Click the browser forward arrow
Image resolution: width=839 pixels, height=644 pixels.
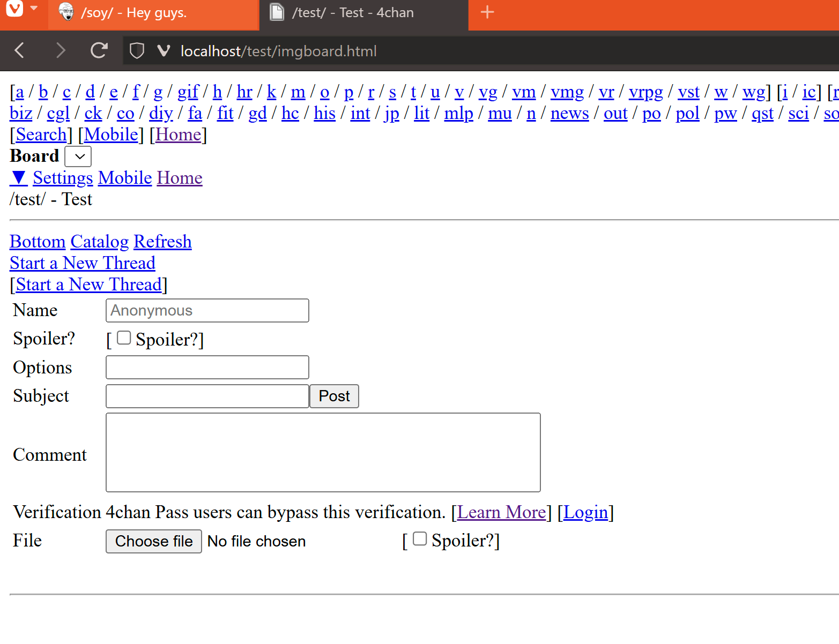(60, 50)
